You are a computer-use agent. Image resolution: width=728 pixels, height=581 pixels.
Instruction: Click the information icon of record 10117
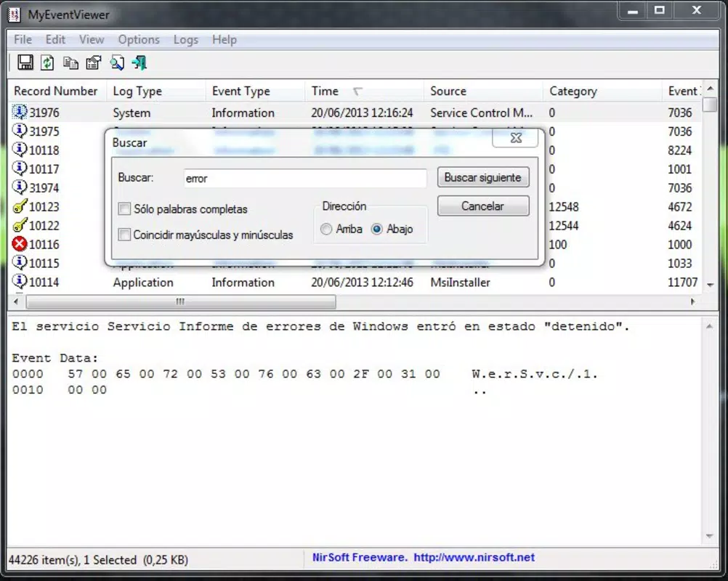20,168
